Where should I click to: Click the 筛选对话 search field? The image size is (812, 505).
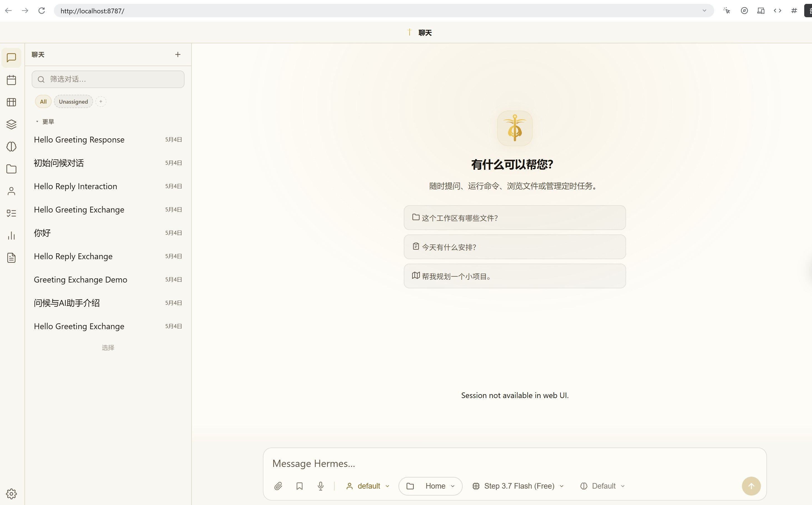point(108,79)
